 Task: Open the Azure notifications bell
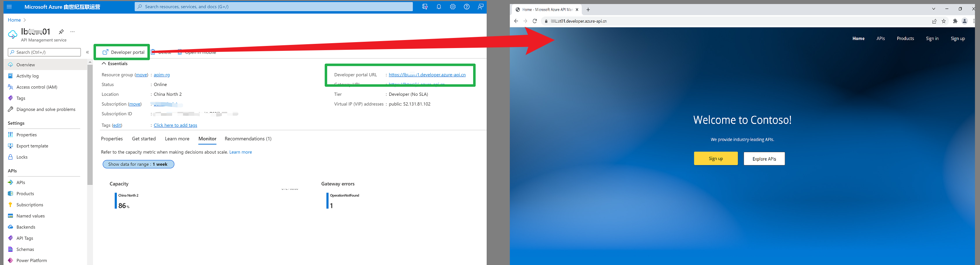[x=439, y=7]
